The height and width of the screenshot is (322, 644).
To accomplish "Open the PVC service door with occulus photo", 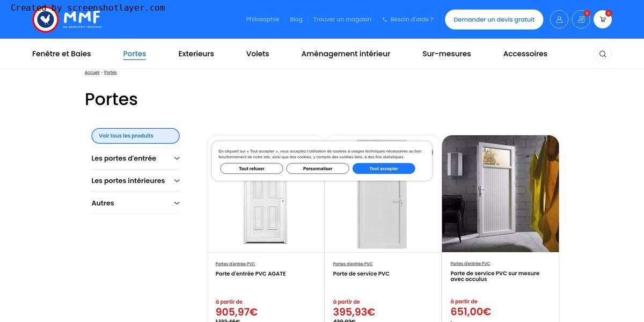I will (x=501, y=194).
